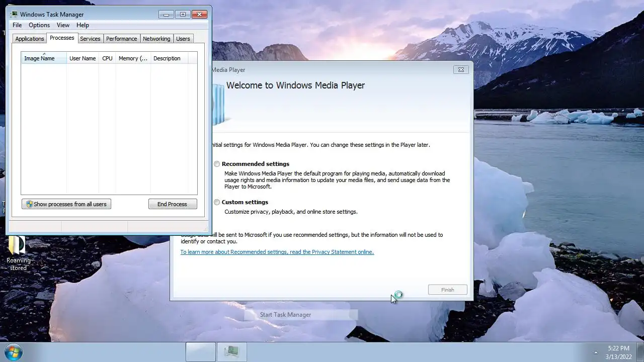Viewport: 644px width, 362px height.
Task: Sort by Image Name column header
Action: (44, 58)
